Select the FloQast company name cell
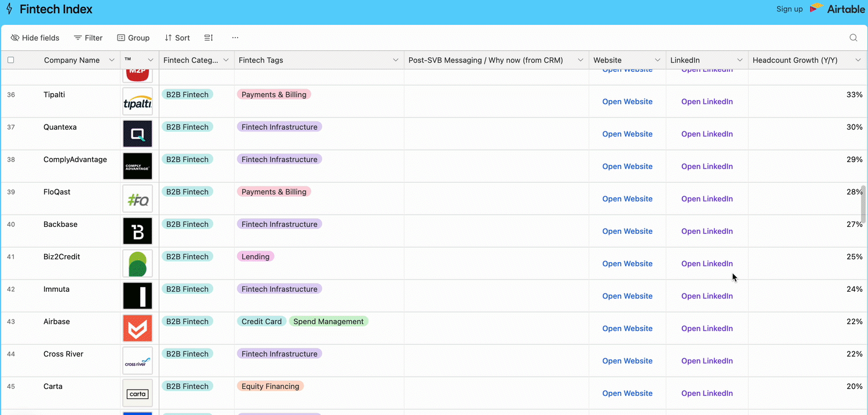868x415 pixels. [x=80, y=199]
